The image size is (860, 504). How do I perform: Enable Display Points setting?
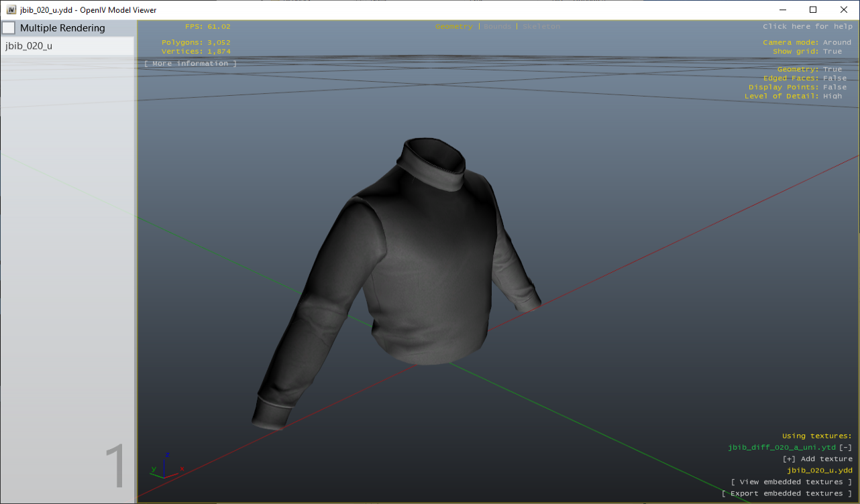[834, 86]
